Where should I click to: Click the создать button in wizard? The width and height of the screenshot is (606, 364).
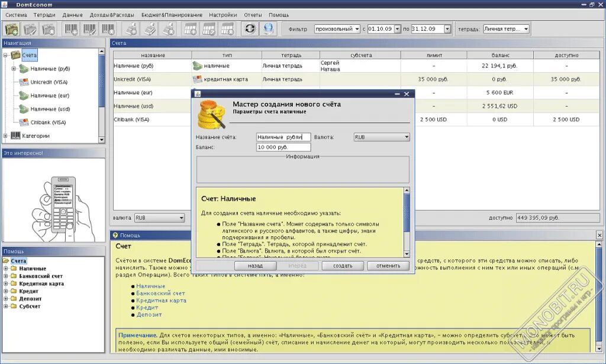coord(343,266)
